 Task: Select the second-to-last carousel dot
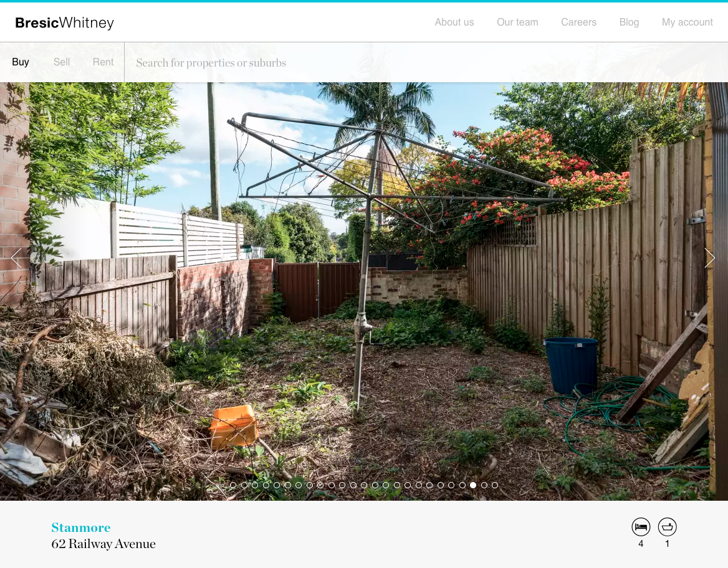484,485
